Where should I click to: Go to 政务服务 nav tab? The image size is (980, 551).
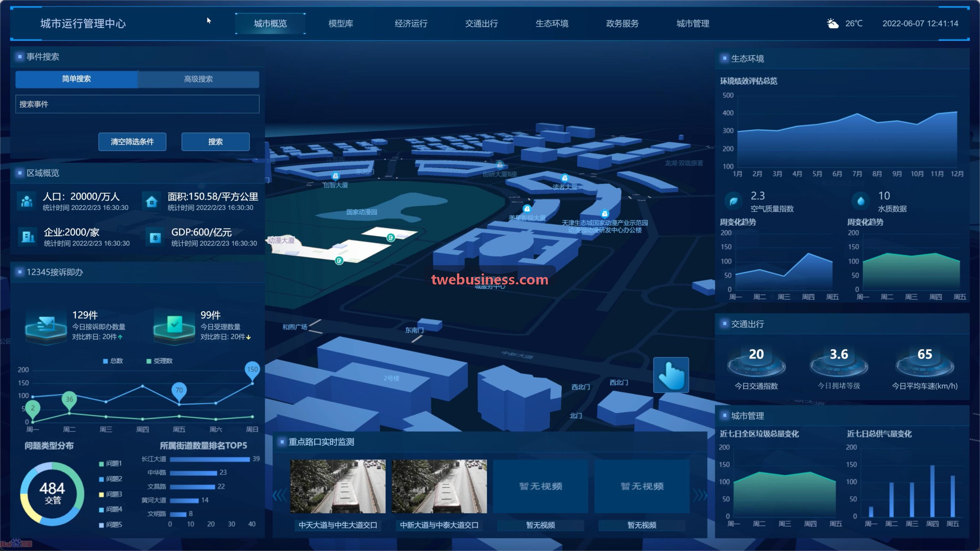tap(622, 24)
